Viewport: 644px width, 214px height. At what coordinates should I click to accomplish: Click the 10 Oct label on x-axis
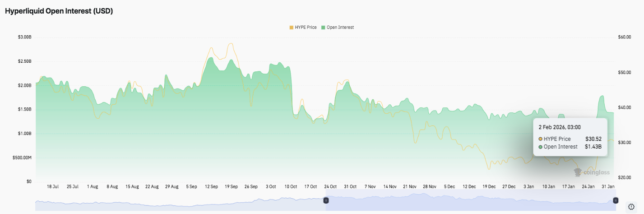click(x=291, y=186)
